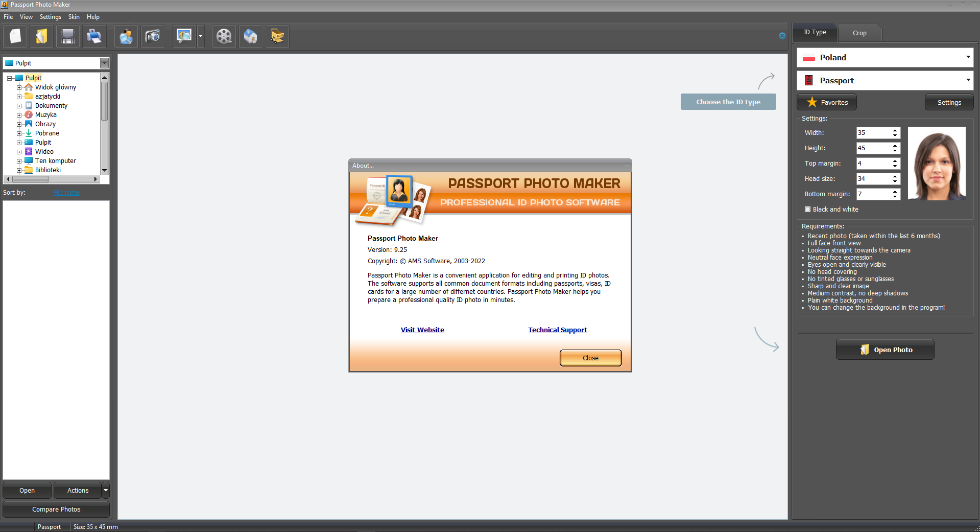
Task: Click the Open button below file list
Action: [x=27, y=490]
